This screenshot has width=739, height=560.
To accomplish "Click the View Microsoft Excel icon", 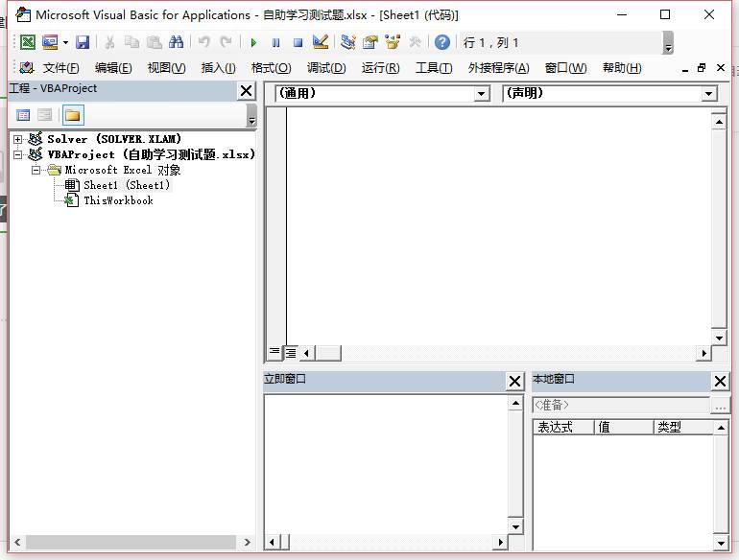I will click(x=28, y=42).
